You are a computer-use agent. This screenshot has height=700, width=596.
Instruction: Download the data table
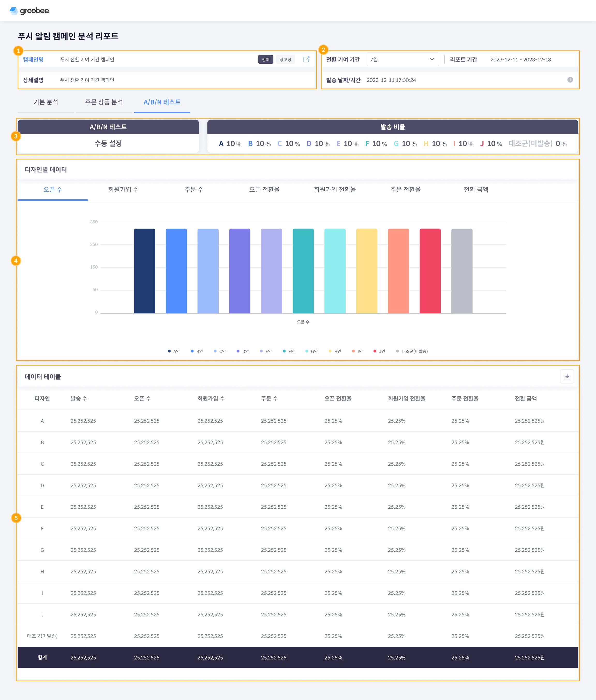tap(567, 376)
